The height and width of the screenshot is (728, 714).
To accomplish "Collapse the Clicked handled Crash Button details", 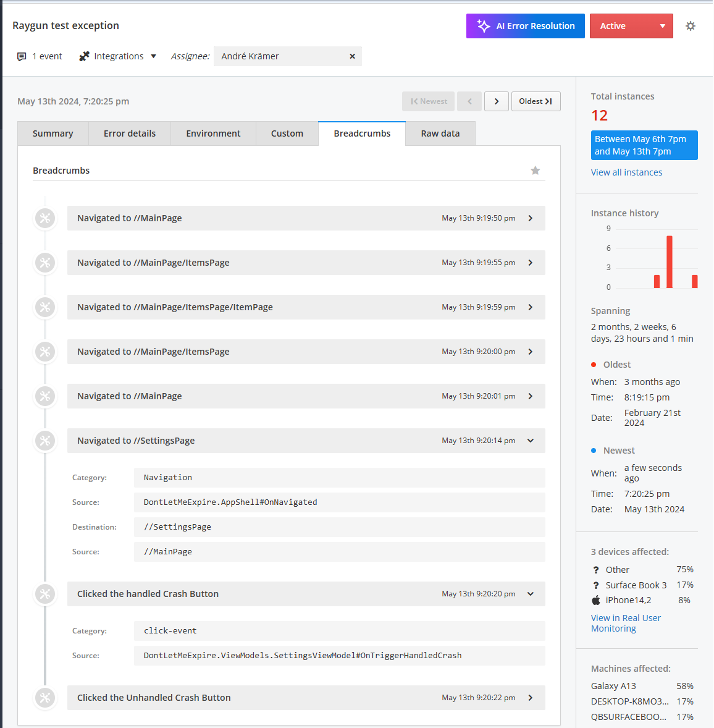I will tap(530, 594).
